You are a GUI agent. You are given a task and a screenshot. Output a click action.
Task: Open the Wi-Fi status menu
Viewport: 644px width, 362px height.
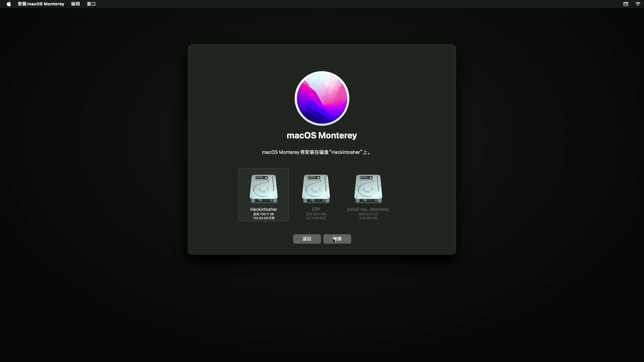[638, 4]
